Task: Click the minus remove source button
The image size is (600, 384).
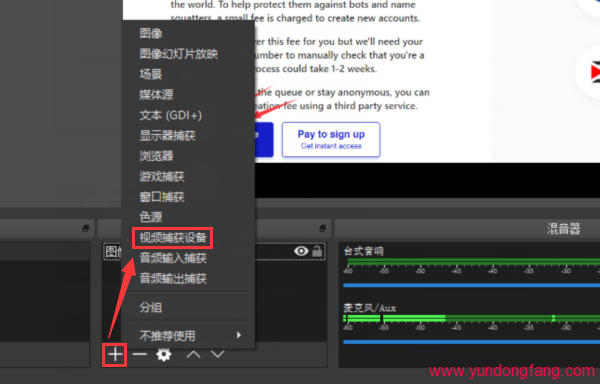Action: (x=140, y=355)
